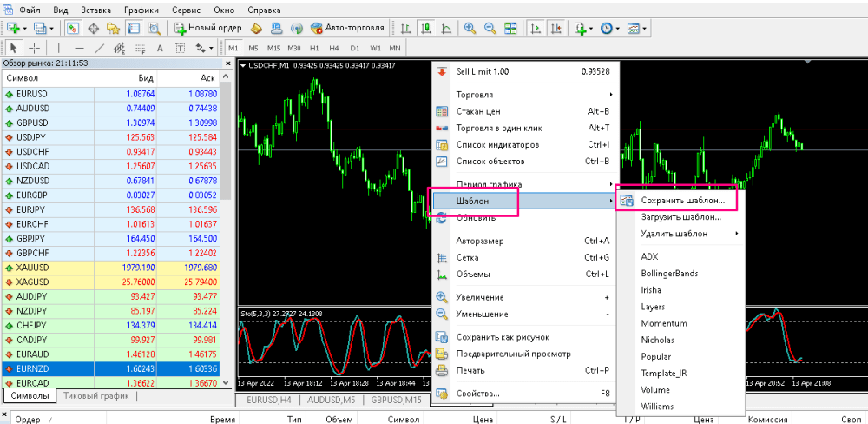Select the Trendline drawing tool
The image size is (868, 424).
click(x=100, y=48)
